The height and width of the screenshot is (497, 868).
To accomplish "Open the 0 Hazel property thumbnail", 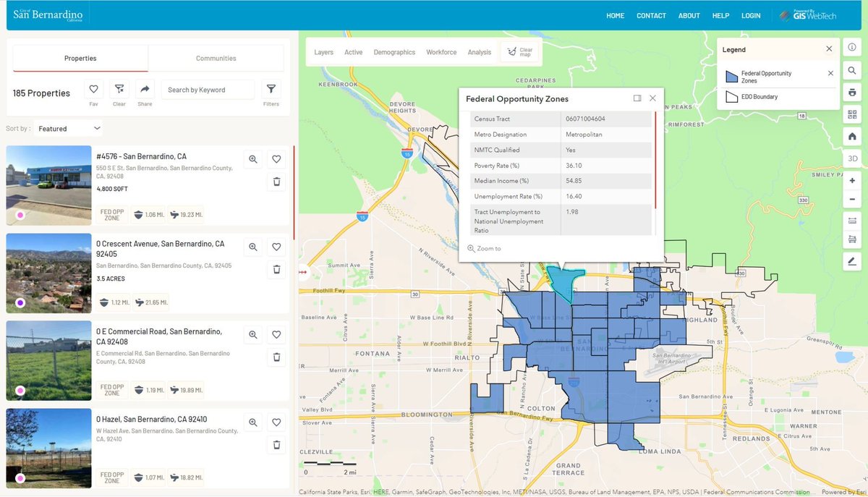I will [49, 449].
